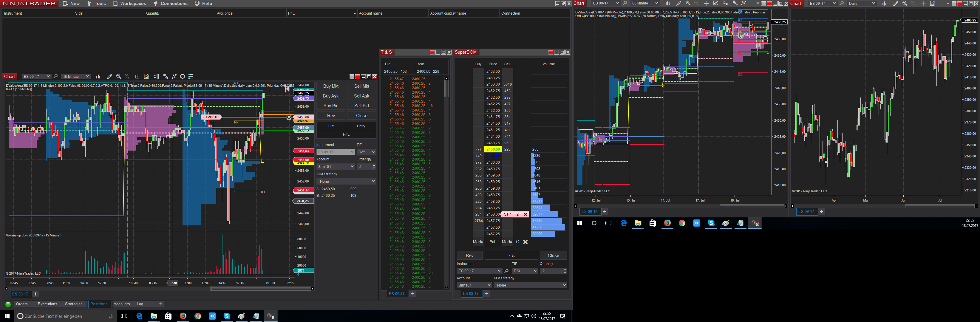Image resolution: width=980 pixels, height=322 pixels.
Task: Click Buy Ask button
Action: click(x=331, y=96)
